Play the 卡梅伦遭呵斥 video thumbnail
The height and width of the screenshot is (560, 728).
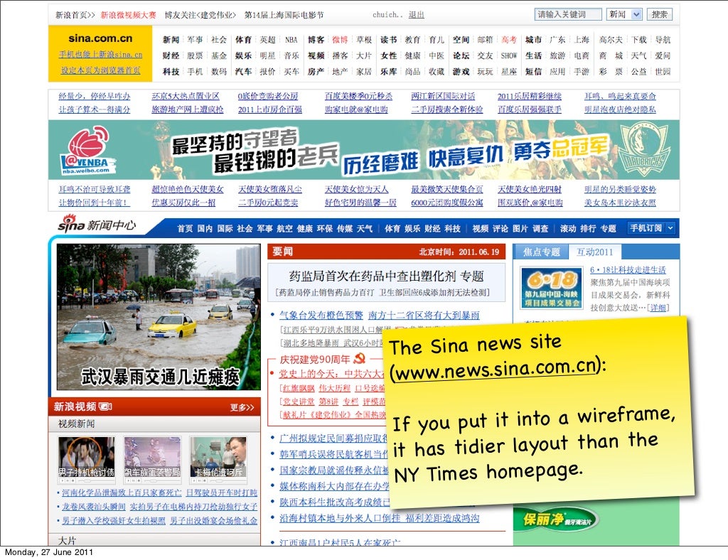click(218, 458)
